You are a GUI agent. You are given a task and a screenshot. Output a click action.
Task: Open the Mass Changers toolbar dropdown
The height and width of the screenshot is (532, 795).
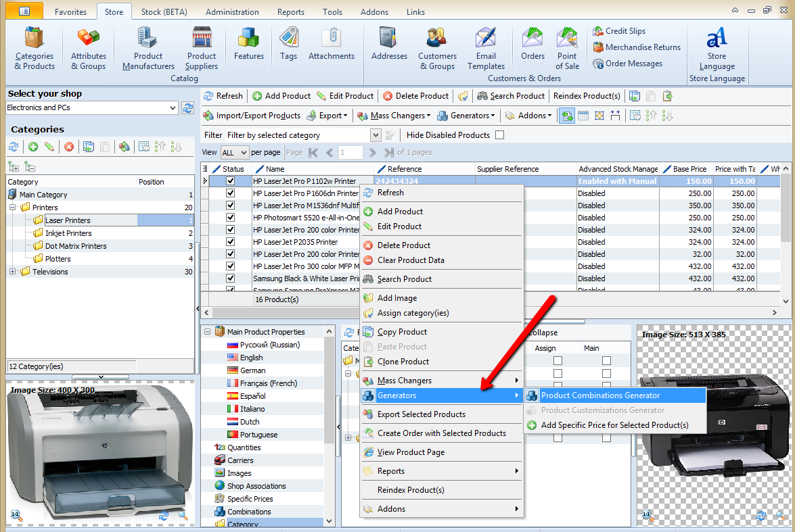[x=394, y=116]
